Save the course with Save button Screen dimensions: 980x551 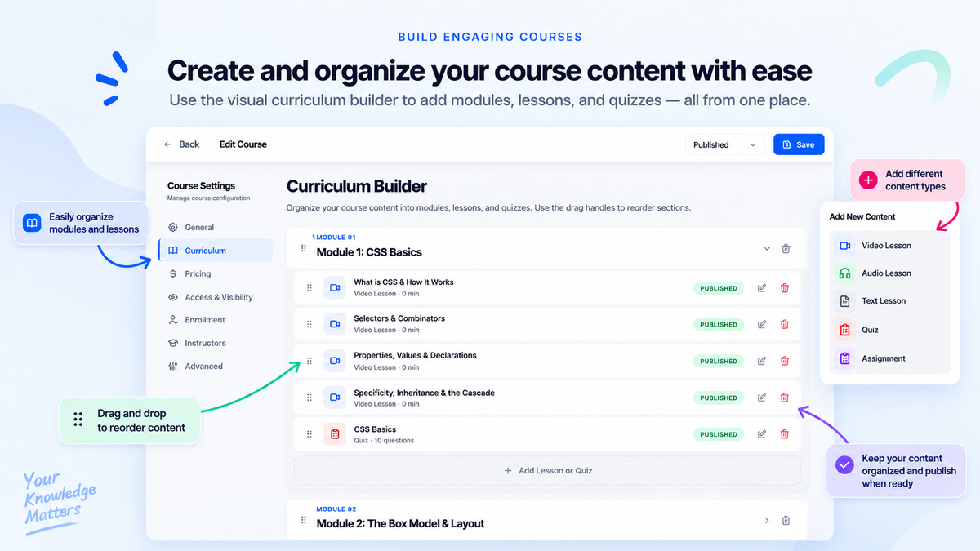tap(799, 144)
